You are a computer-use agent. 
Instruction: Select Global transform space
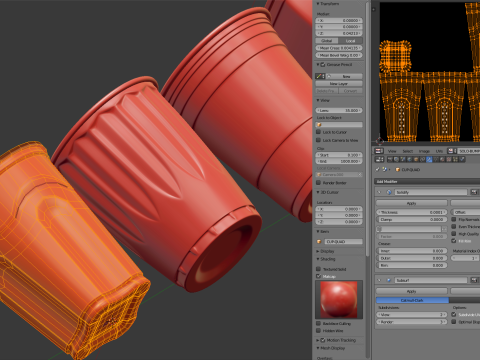(x=327, y=41)
